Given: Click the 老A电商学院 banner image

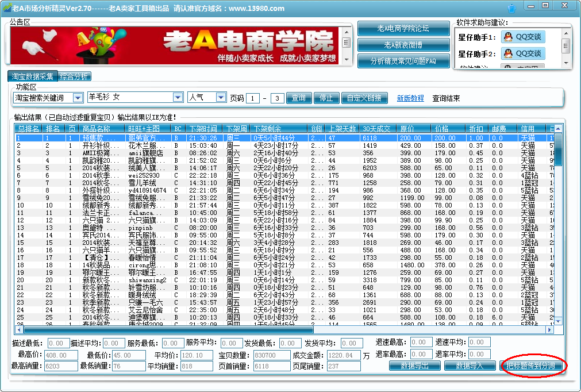Looking at the screenshot, I should [x=174, y=45].
